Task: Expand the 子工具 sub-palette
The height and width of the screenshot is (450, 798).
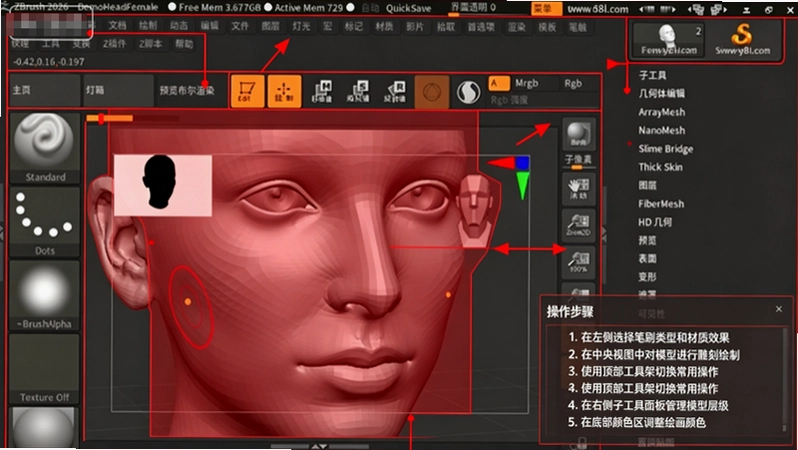Action: coord(652,75)
